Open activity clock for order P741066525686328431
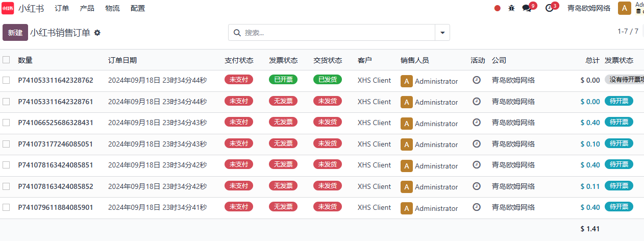Image resolution: width=644 pixels, height=241 pixels. [x=477, y=123]
